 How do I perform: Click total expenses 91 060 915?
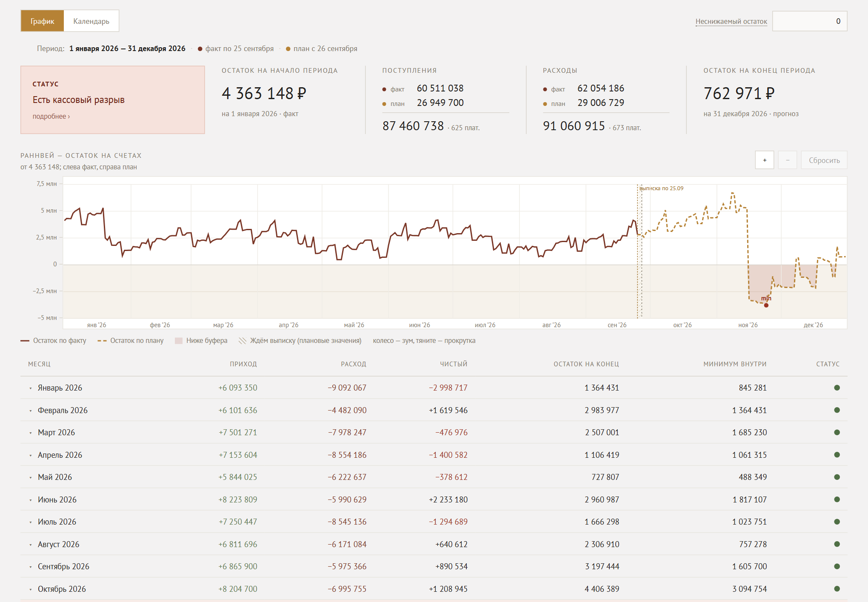574,126
